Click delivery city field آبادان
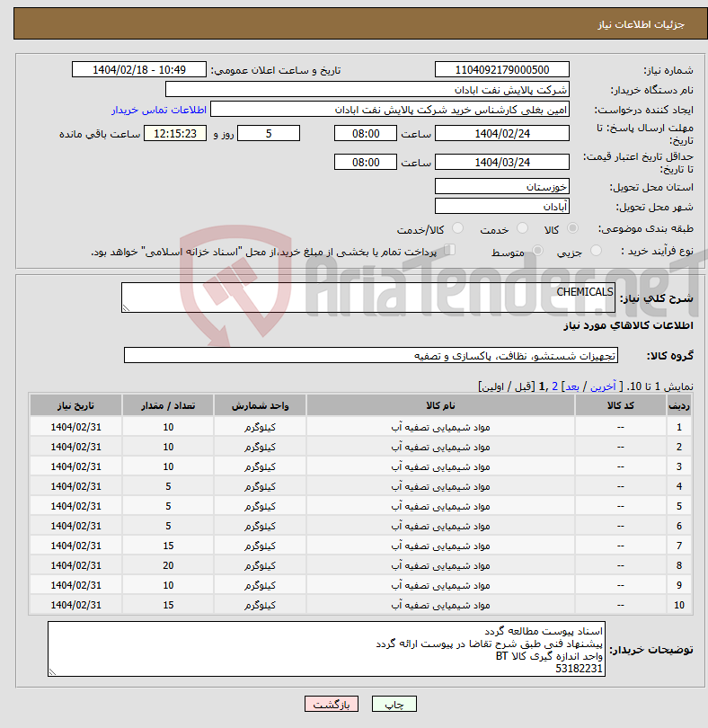Image resolution: width=708 pixels, height=728 pixels. point(502,206)
